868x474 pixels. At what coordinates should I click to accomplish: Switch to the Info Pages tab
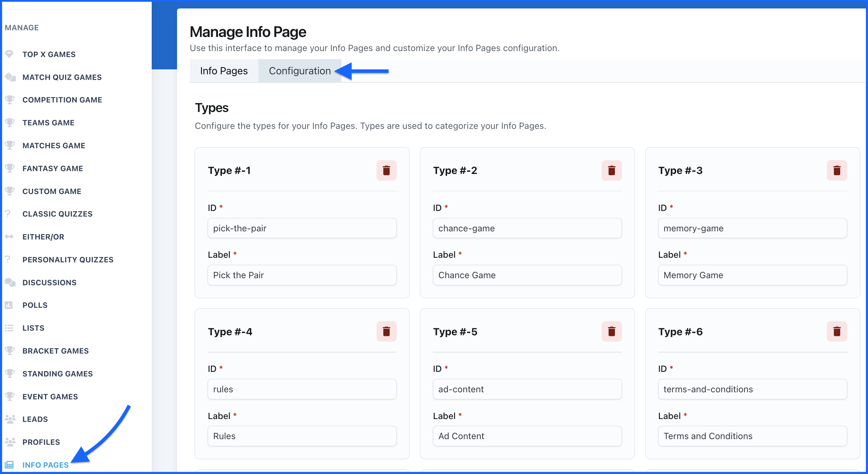click(x=224, y=71)
